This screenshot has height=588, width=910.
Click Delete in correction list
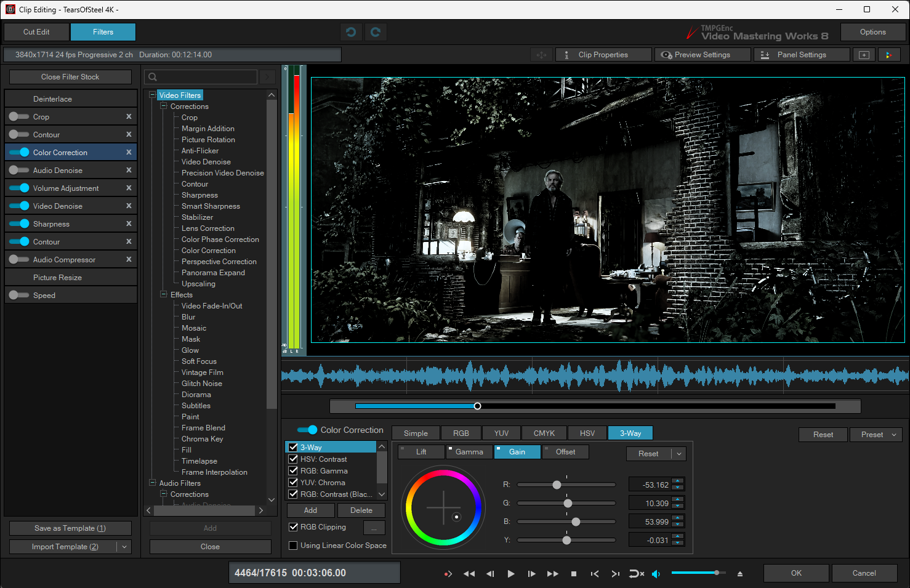click(361, 510)
